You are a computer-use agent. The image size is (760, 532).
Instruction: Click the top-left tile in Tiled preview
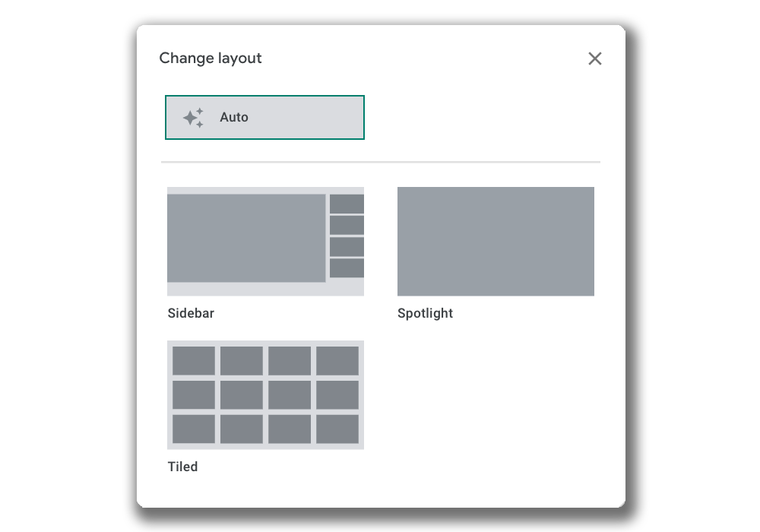[x=194, y=361]
